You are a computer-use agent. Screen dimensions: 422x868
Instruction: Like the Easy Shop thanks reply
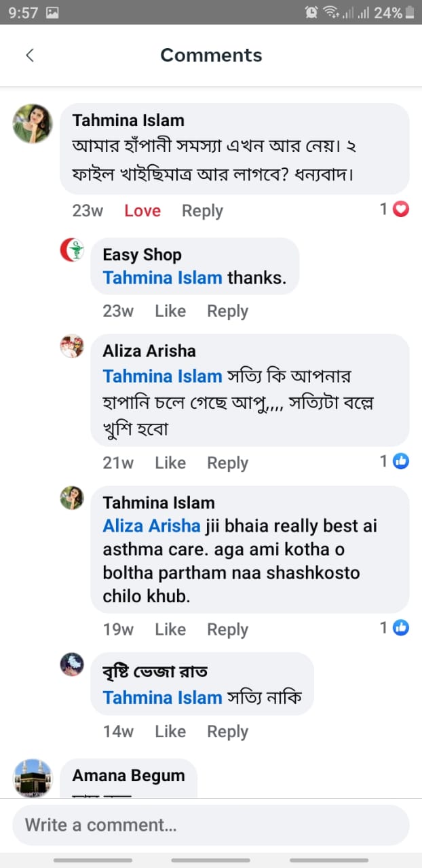(170, 311)
